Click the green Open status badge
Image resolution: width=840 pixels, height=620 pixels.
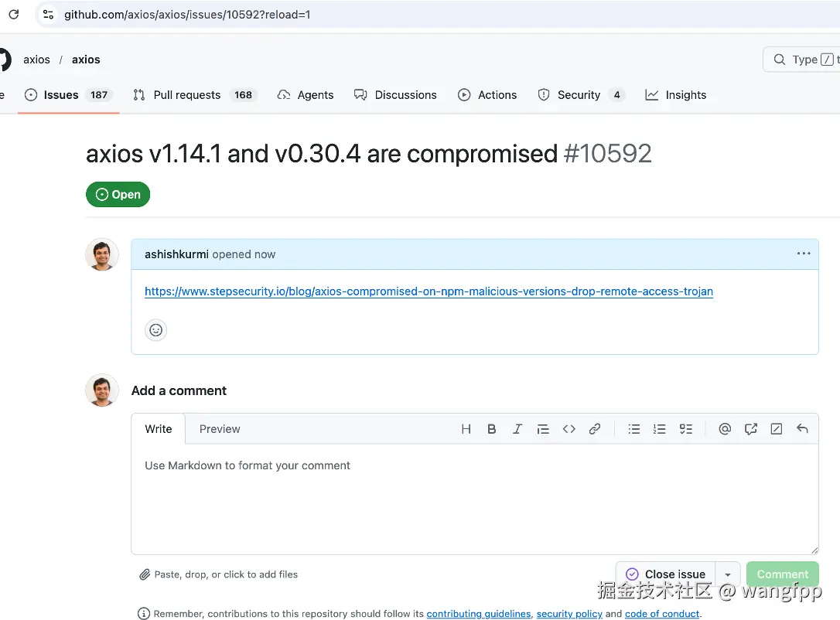[118, 194]
